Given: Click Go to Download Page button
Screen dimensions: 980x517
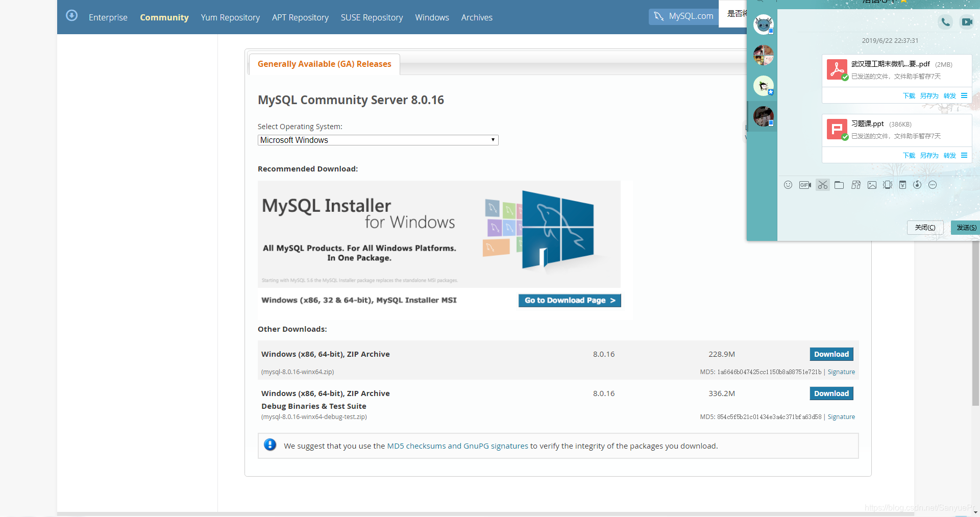Looking at the screenshot, I should point(570,301).
